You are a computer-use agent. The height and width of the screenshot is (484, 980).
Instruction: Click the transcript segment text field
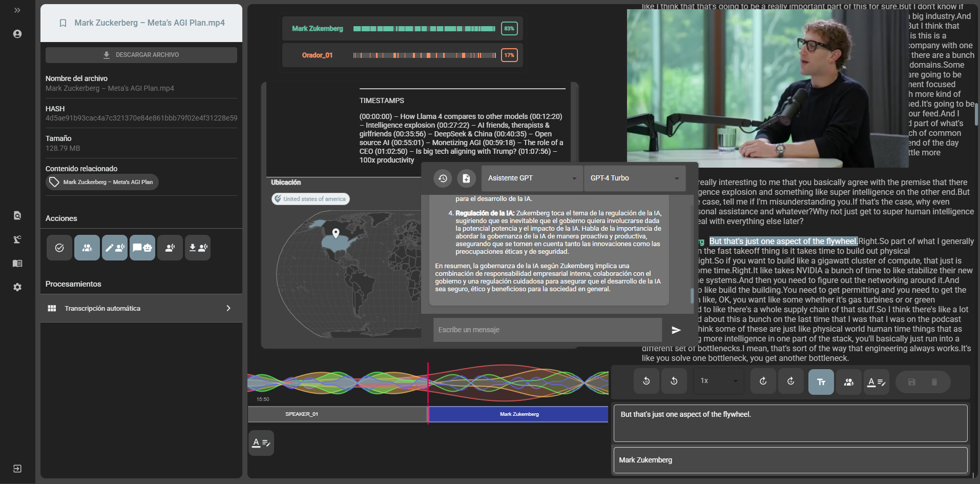790,423
